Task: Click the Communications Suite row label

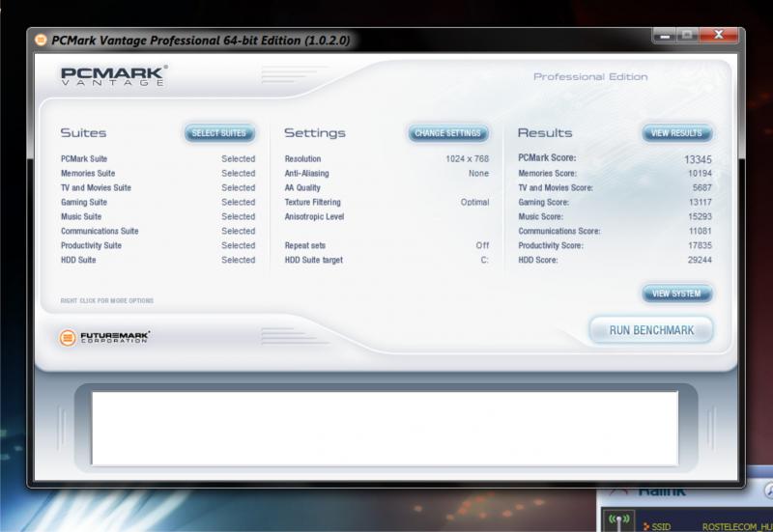Action: (x=100, y=231)
